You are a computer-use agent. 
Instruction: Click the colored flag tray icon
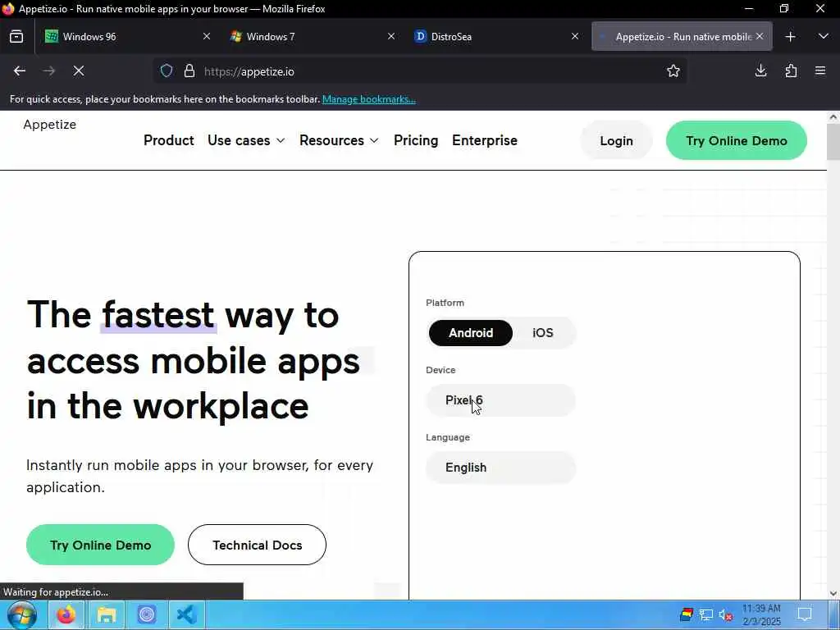point(687,614)
